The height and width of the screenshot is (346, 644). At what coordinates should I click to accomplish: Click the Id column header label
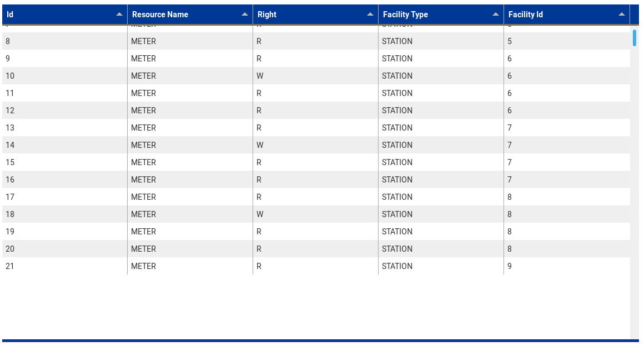coord(10,15)
